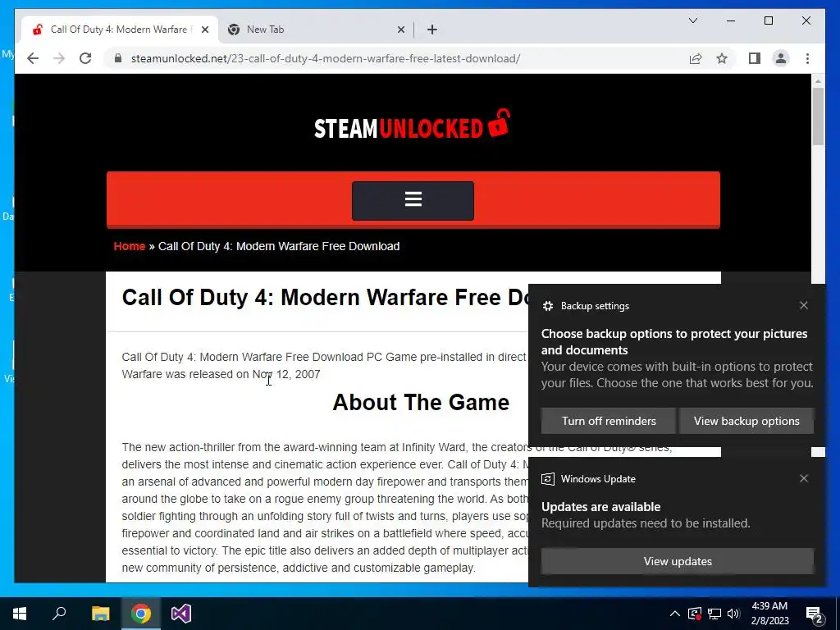This screenshot has height=630, width=840.
Task: Select the Call Of Duty 4: Modern Warfare tab
Action: [120, 30]
